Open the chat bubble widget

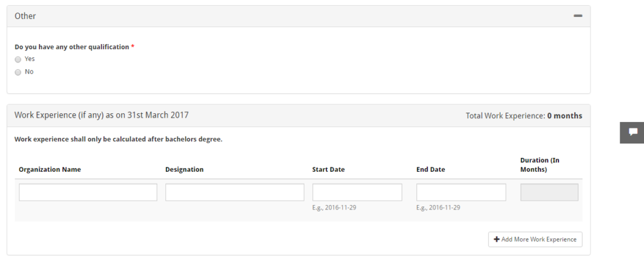point(633,132)
